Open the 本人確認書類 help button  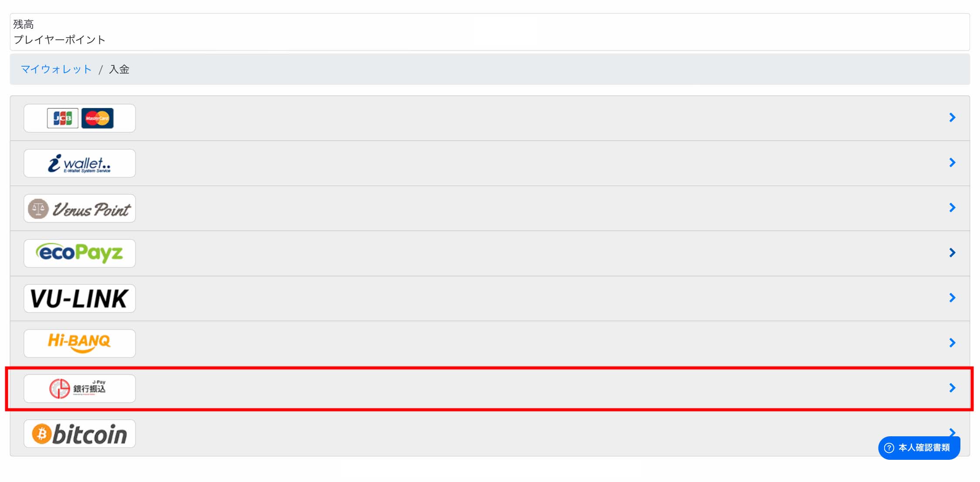pyautogui.click(x=919, y=448)
